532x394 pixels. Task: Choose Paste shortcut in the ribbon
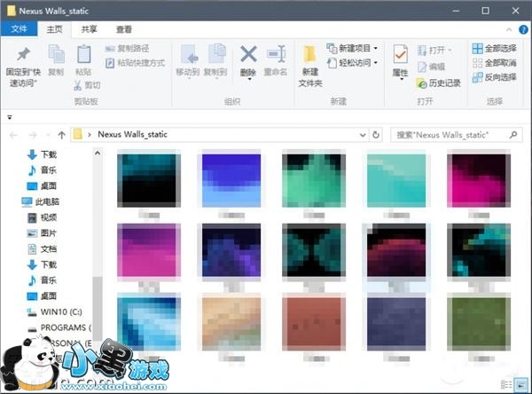(x=135, y=63)
